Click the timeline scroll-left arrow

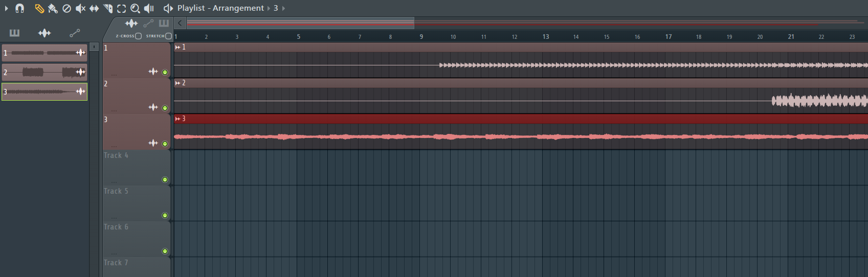(x=180, y=23)
